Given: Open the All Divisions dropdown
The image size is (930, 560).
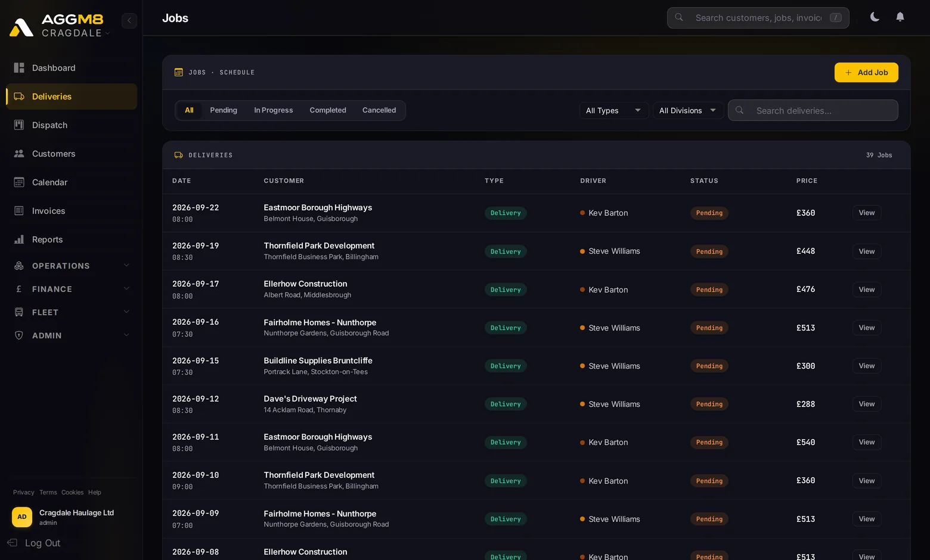Looking at the screenshot, I should click(689, 110).
